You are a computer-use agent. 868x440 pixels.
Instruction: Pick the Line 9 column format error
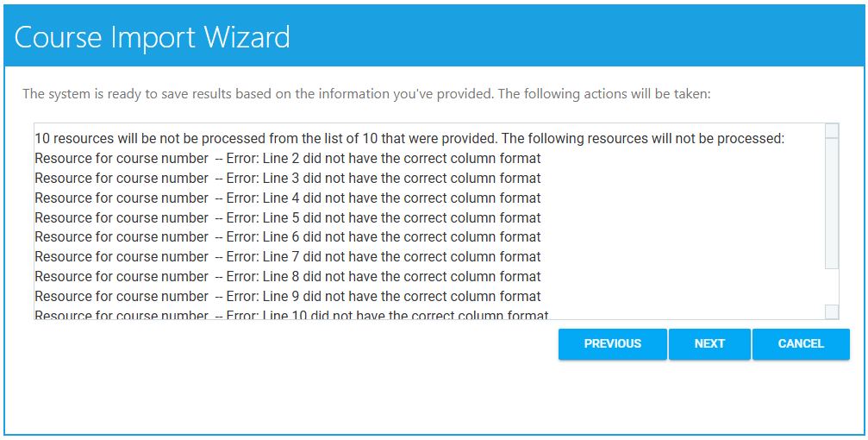pyautogui.click(x=288, y=297)
